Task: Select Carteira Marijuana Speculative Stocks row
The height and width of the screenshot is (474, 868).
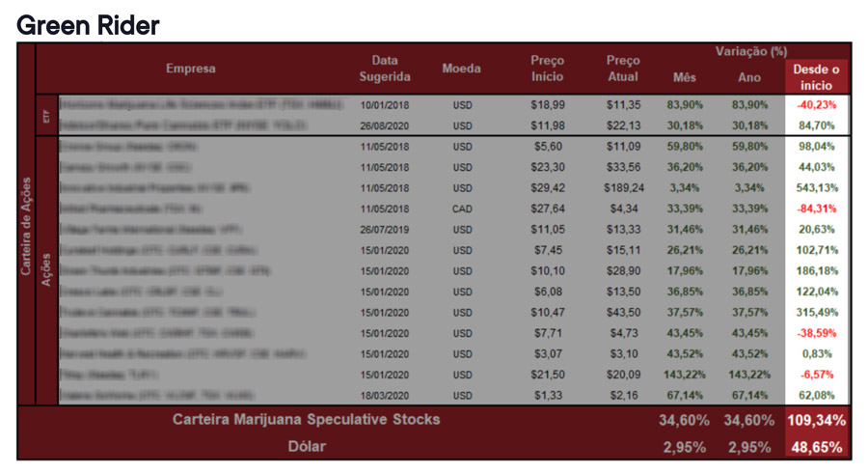Action: coord(306,420)
